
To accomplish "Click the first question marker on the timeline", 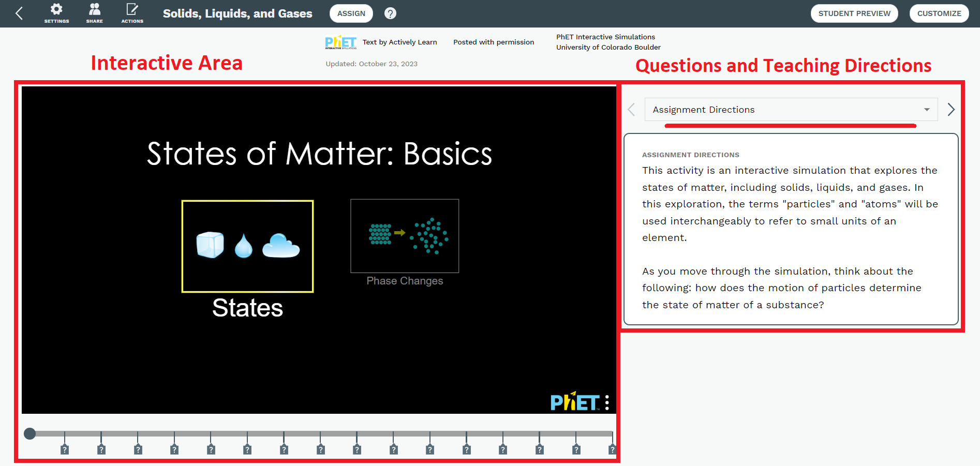I will pos(64,449).
